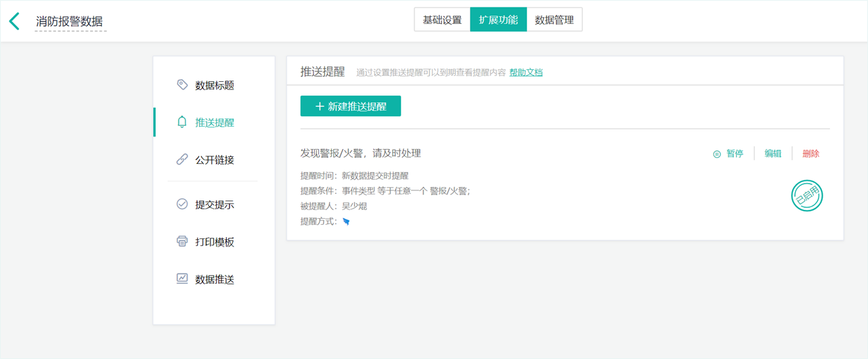
Task: Click the blue 提醒方式 notification icon
Action: [346, 221]
